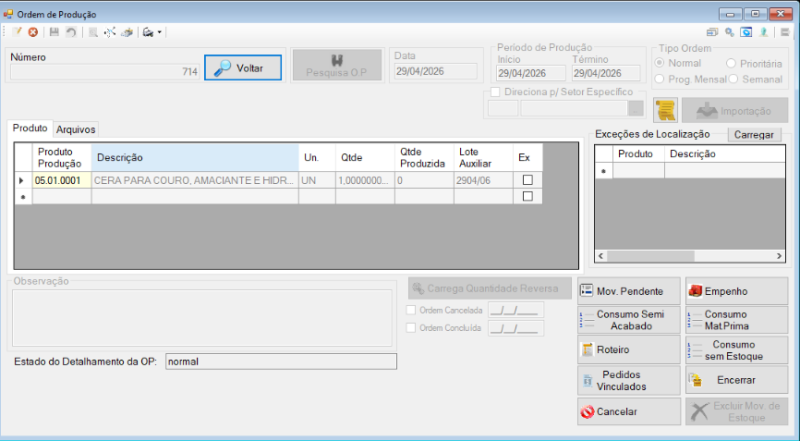The image size is (800, 441).
Task: Open Mov. Pendente
Action: point(629,291)
